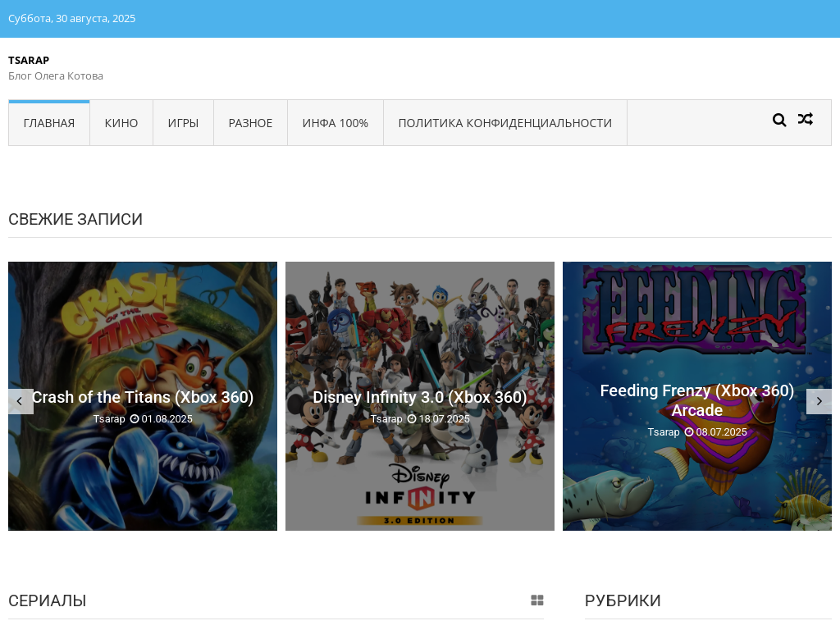840x630 pixels.
Task: Open the Главная menu item
Action: (48, 123)
